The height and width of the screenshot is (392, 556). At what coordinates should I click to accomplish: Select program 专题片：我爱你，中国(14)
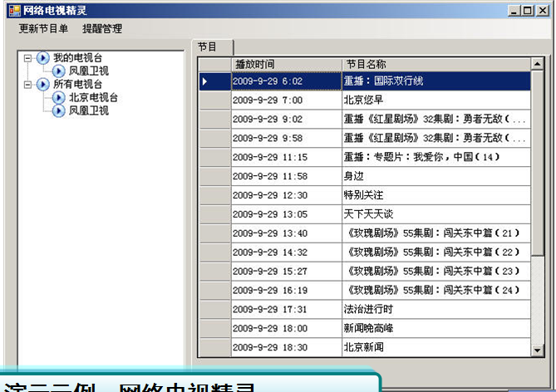(436, 157)
